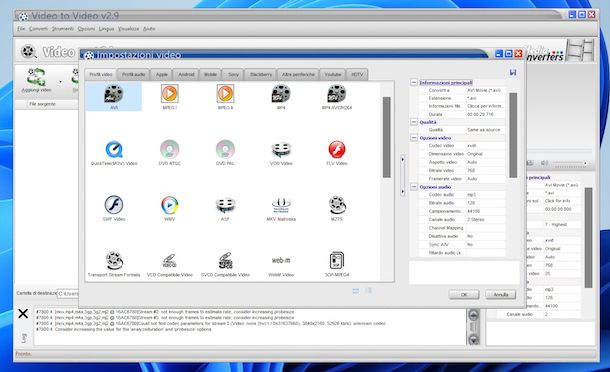The image size is (610, 372).
Task: Click the second view icon below the format grid
Action: [x=368, y=291]
